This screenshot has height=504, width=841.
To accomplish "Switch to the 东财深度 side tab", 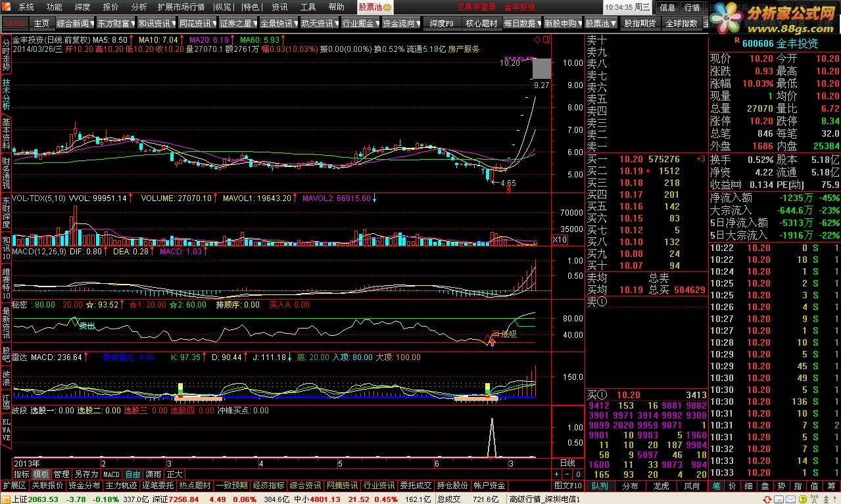I will click(6, 212).
